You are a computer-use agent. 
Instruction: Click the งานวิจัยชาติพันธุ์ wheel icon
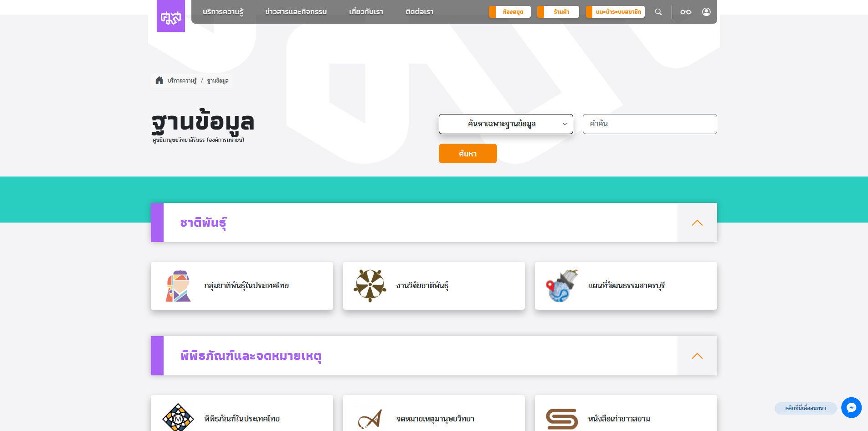pos(370,286)
